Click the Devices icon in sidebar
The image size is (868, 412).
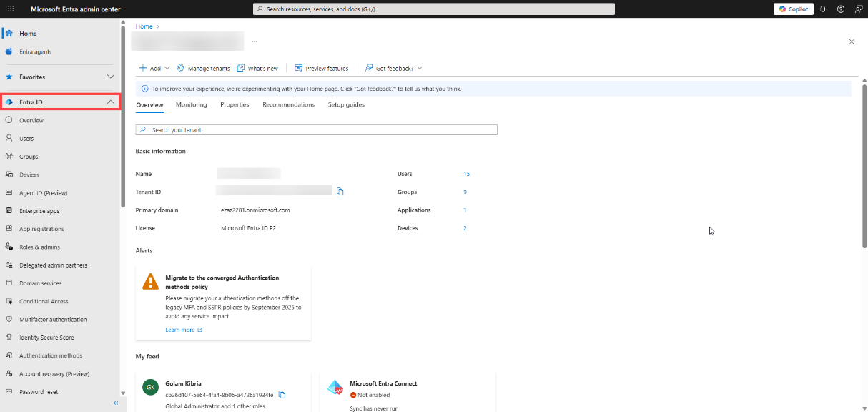tap(9, 175)
